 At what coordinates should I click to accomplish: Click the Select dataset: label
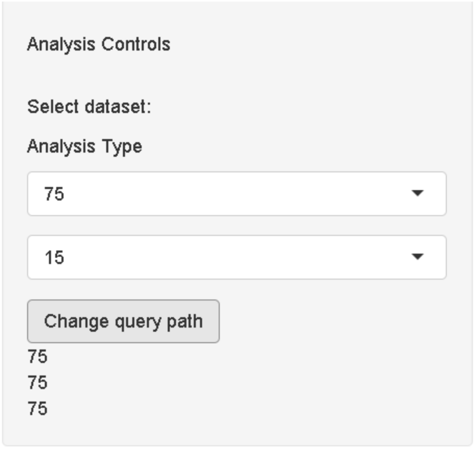point(89,107)
